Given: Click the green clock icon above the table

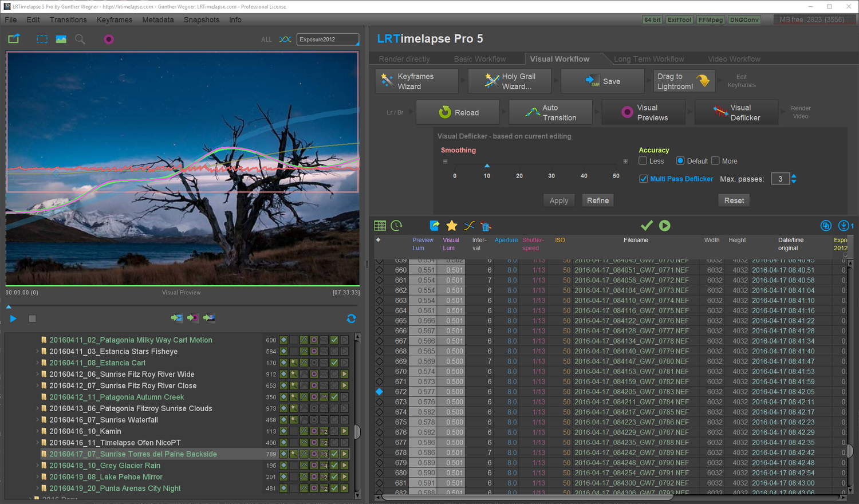Looking at the screenshot, I should pos(396,226).
